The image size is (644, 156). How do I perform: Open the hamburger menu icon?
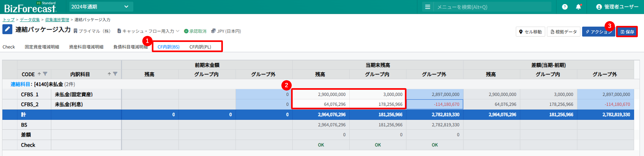coord(427,7)
